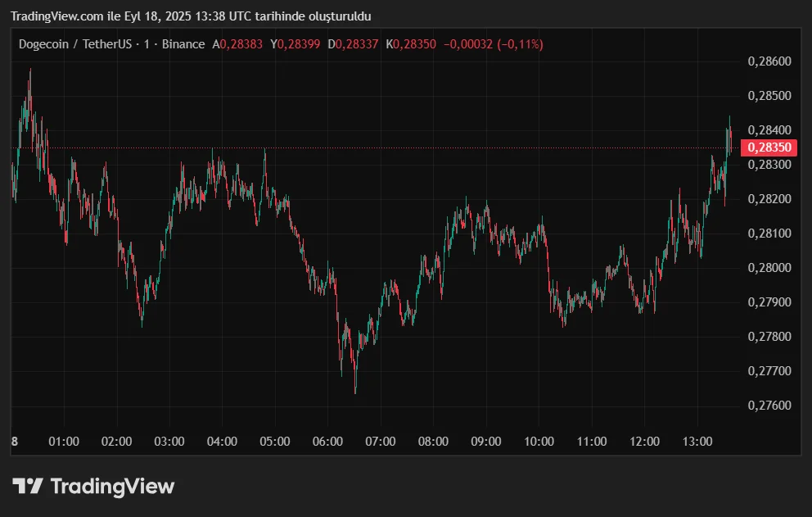Click the 01:00 time axis label
This screenshot has width=812, height=517.
pyautogui.click(x=64, y=442)
